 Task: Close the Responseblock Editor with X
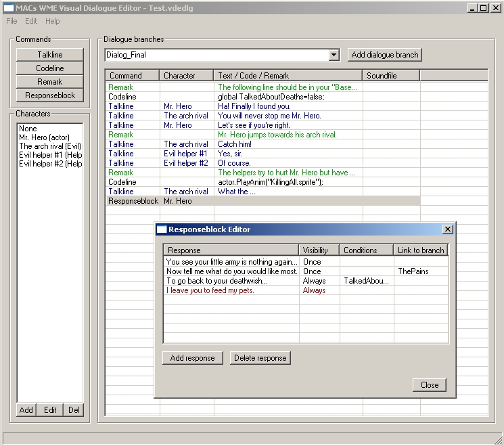click(448, 229)
